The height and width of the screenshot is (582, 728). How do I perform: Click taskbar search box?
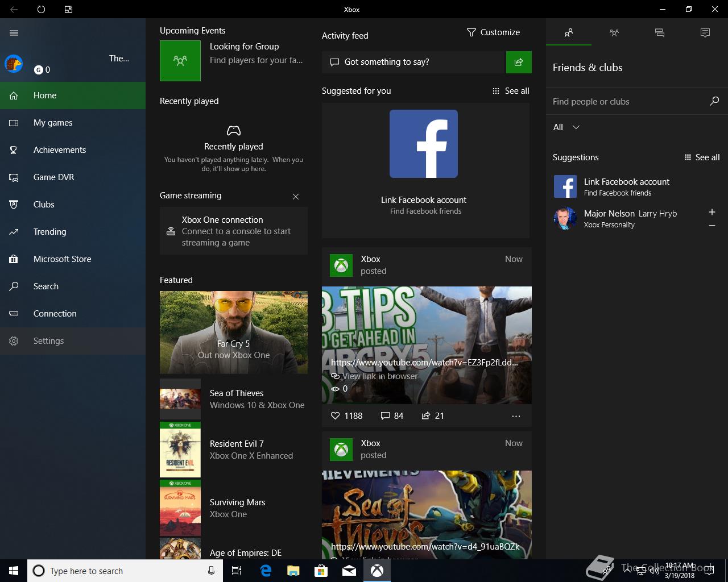(x=124, y=571)
